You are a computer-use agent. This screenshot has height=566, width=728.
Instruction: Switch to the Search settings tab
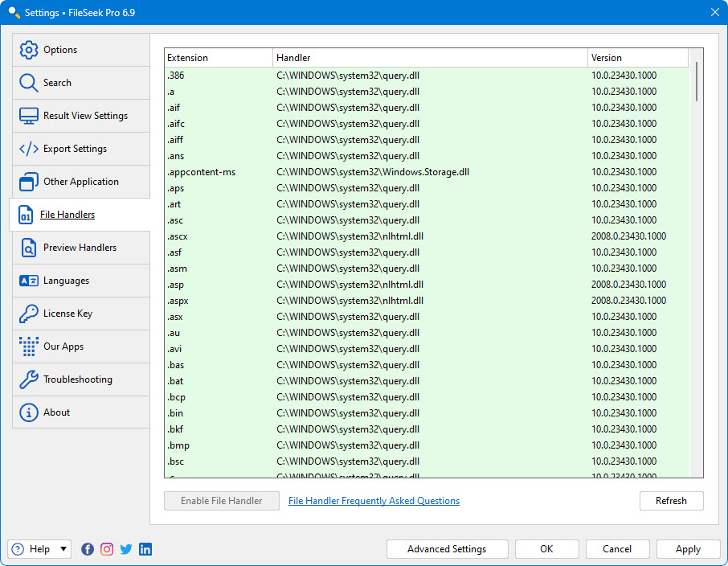click(x=81, y=83)
